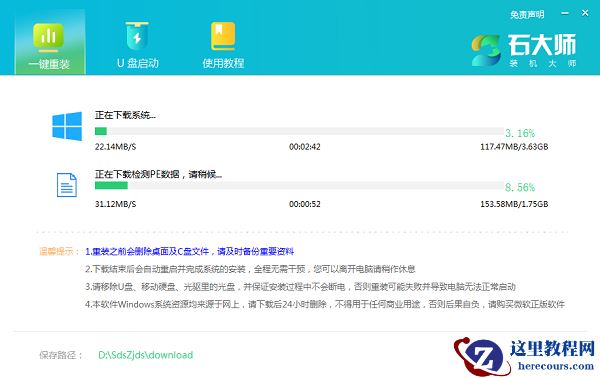Click the 31.12MB/S download speed
Image resolution: width=600 pixels, height=378 pixels.
[115, 204]
